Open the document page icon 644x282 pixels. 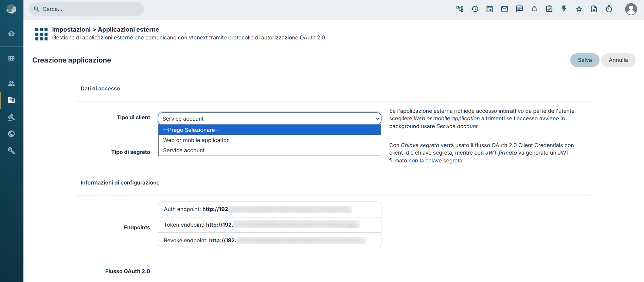594,9
